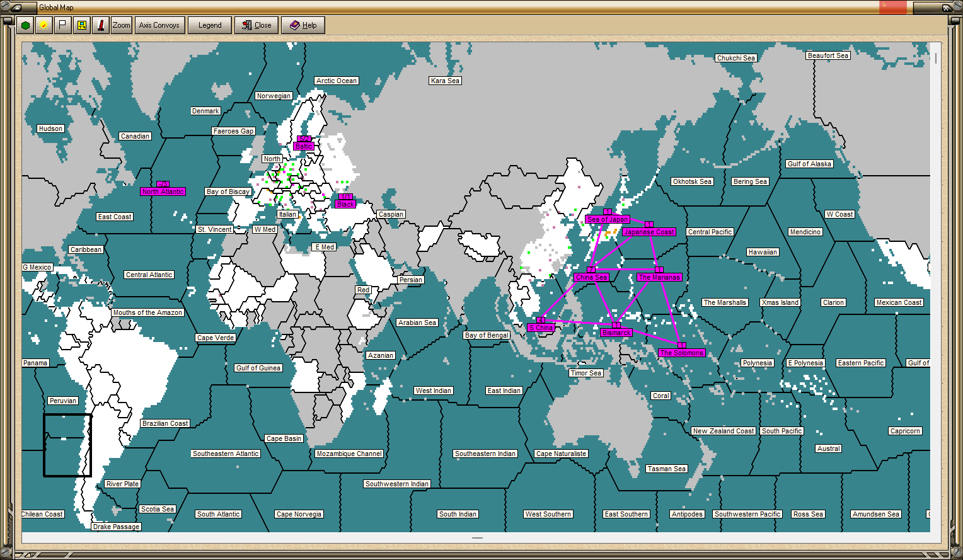
Task: Click the Gulf of Guinea label
Action: click(x=258, y=368)
